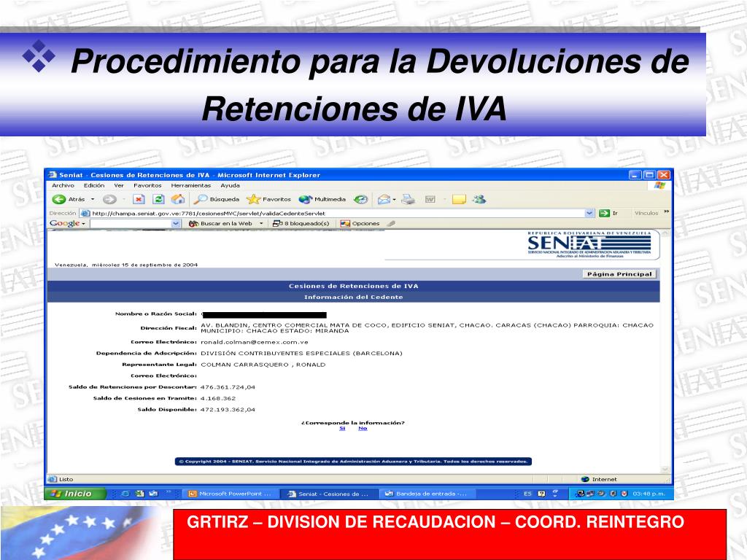Click the SENIAT logo banner
This screenshot has width=747, height=560.
(x=589, y=245)
